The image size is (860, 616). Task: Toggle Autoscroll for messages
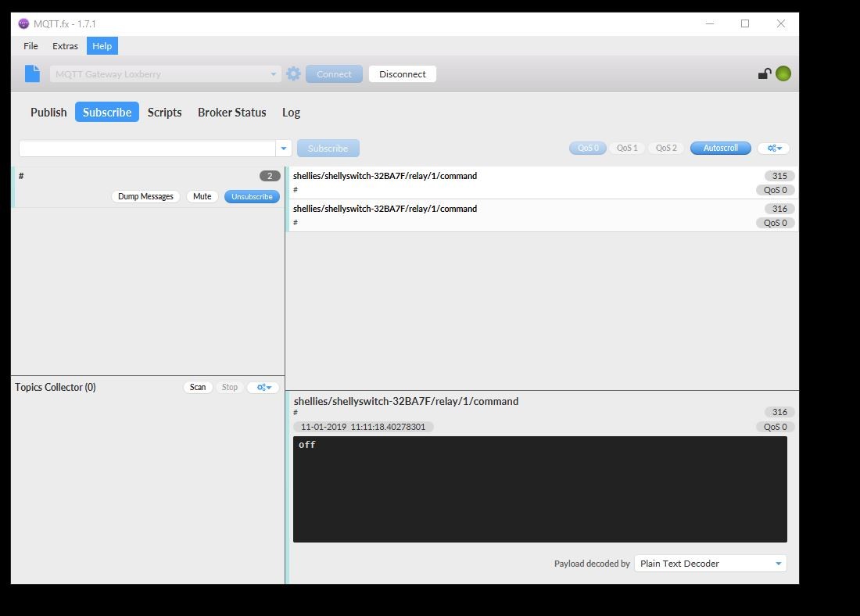[720, 148]
